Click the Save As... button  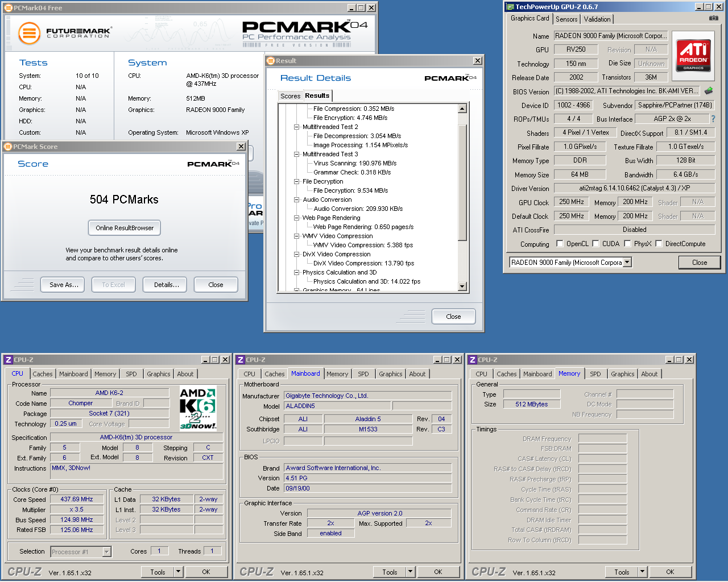pos(63,285)
